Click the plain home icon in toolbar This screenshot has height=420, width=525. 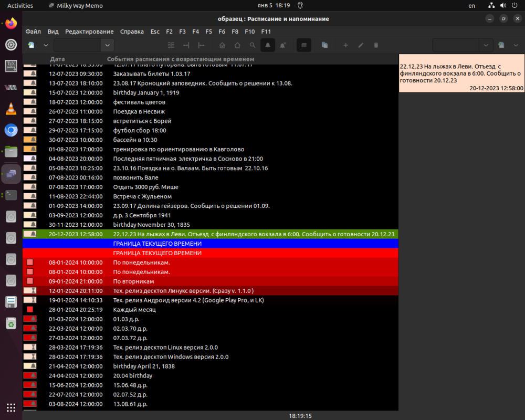[x=237, y=45]
